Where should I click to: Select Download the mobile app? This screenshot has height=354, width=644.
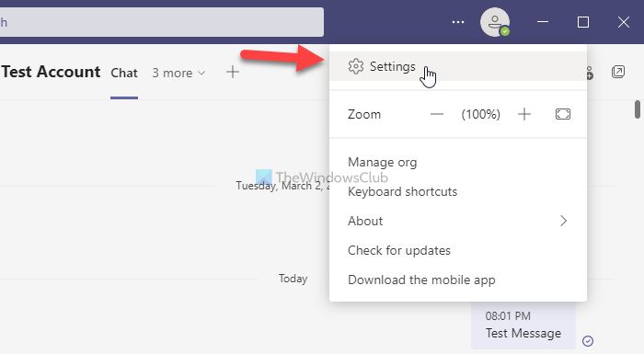(x=458, y=280)
